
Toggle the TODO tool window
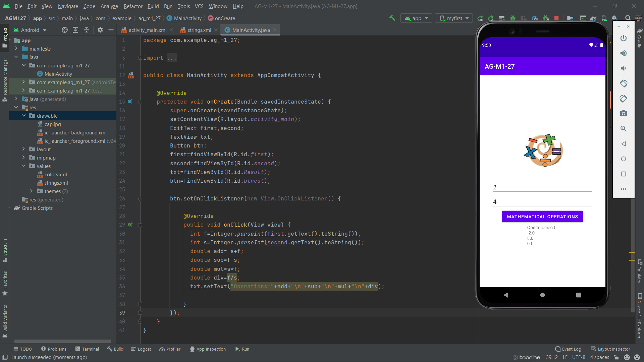click(x=23, y=349)
